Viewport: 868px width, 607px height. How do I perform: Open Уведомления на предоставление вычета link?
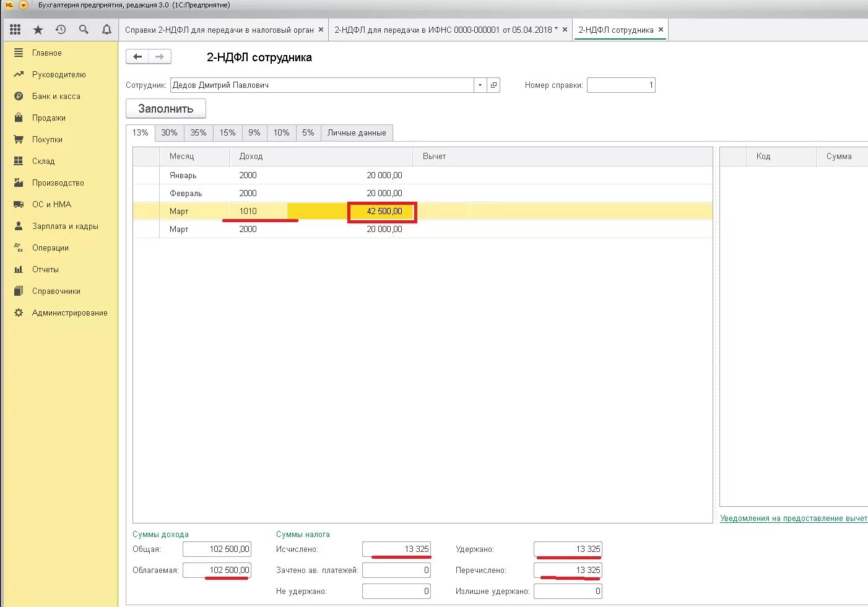tap(794, 519)
